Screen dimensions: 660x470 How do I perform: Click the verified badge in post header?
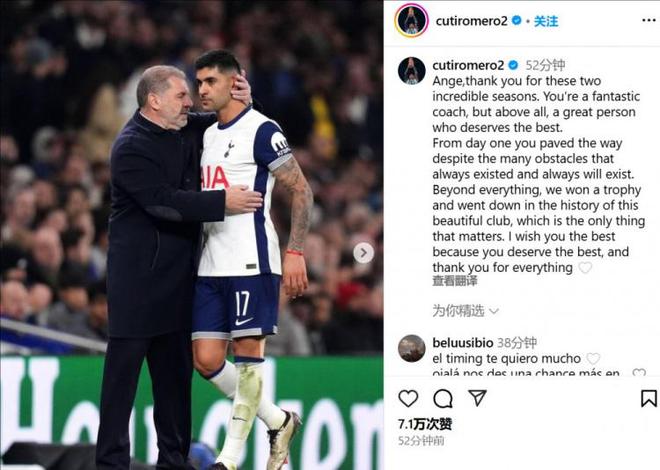click(516, 20)
